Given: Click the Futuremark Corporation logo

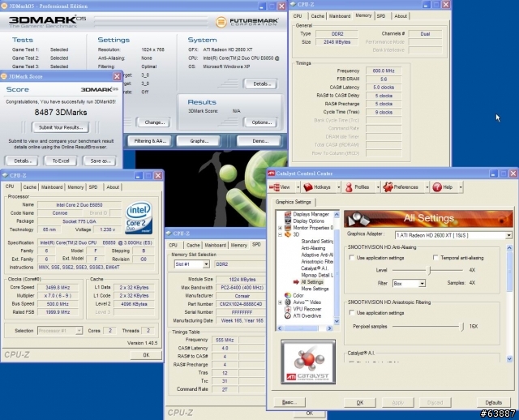Looking at the screenshot, I should [x=247, y=22].
